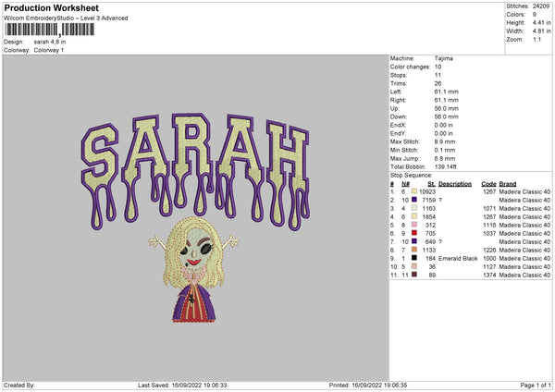This screenshot has height=392, width=555.
Task: Click the N# column header
Action: (406, 183)
